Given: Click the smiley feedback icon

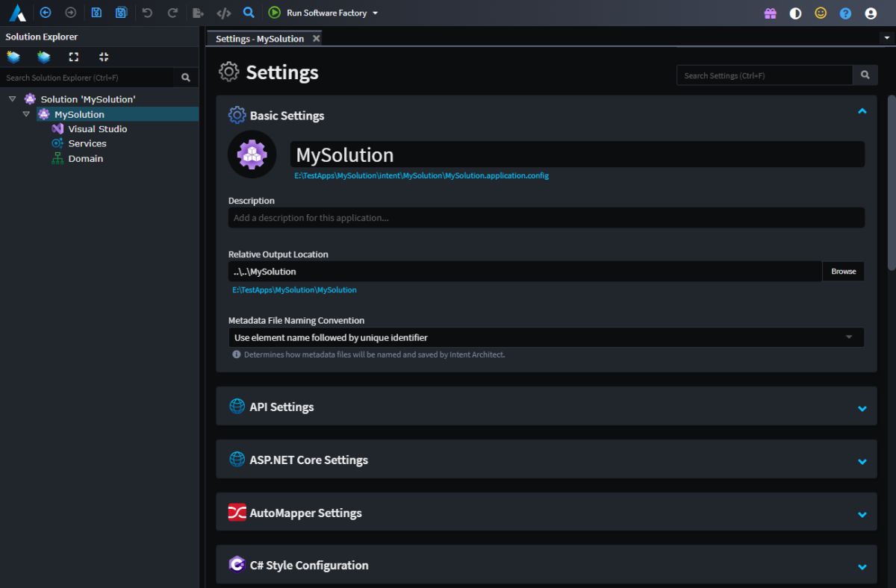Looking at the screenshot, I should click(x=821, y=13).
